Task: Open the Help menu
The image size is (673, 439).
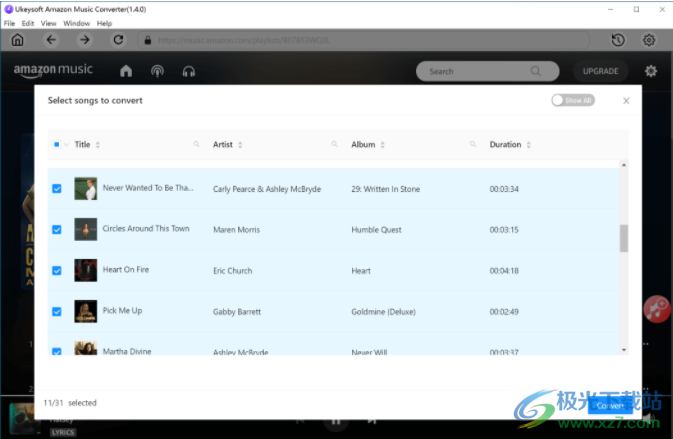Action: pos(104,23)
